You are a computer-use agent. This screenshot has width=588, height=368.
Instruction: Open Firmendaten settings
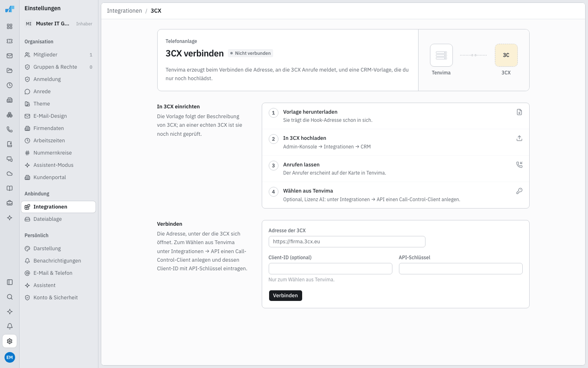58,128
